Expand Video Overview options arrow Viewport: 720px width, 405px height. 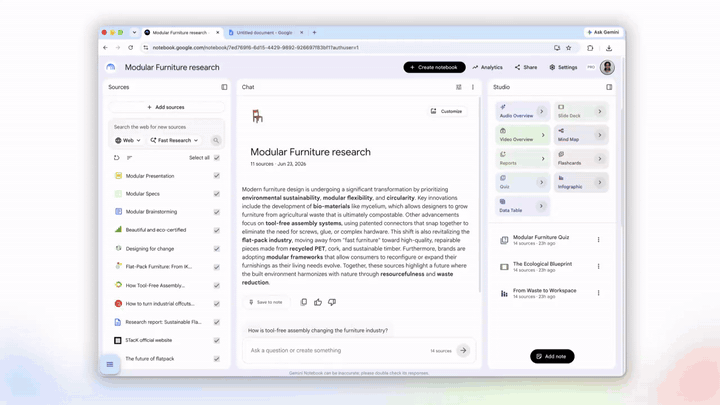[x=543, y=135]
